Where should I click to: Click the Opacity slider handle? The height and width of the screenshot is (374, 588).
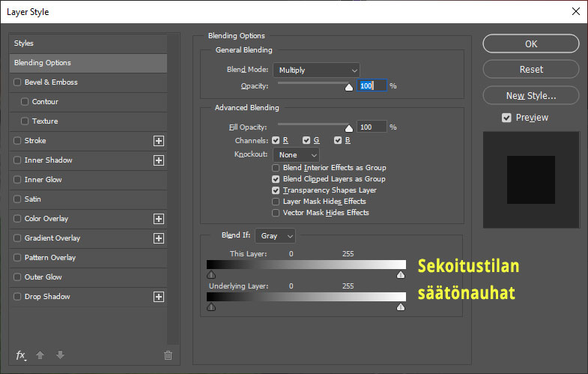pos(349,88)
